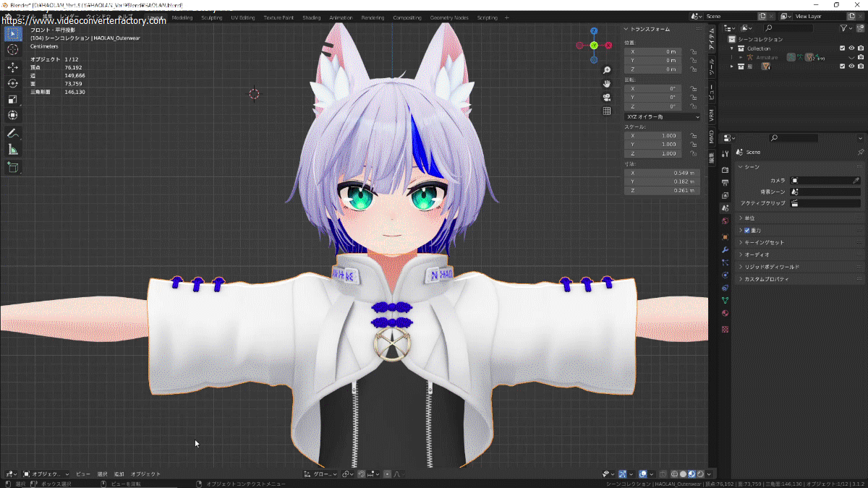Screen dimensions: 868x488
Task: Click the search field in the outliner
Action: pyautogui.click(x=788, y=27)
